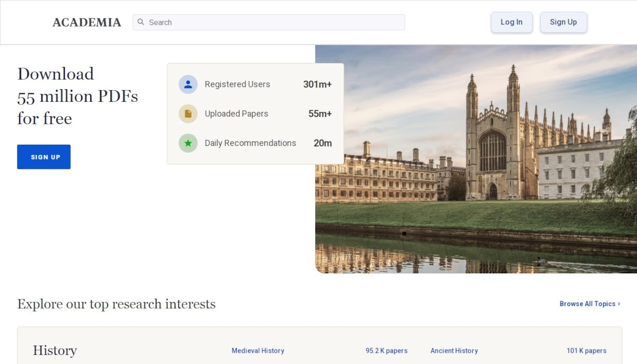Click the Daily Recommendations star icon
The image size is (637, 364).
click(188, 143)
